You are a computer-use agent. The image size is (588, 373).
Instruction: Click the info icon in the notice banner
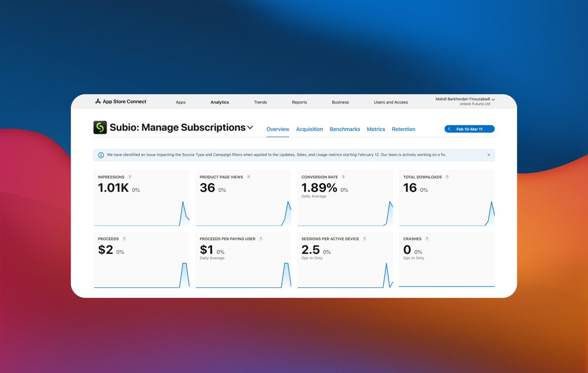(x=101, y=155)
